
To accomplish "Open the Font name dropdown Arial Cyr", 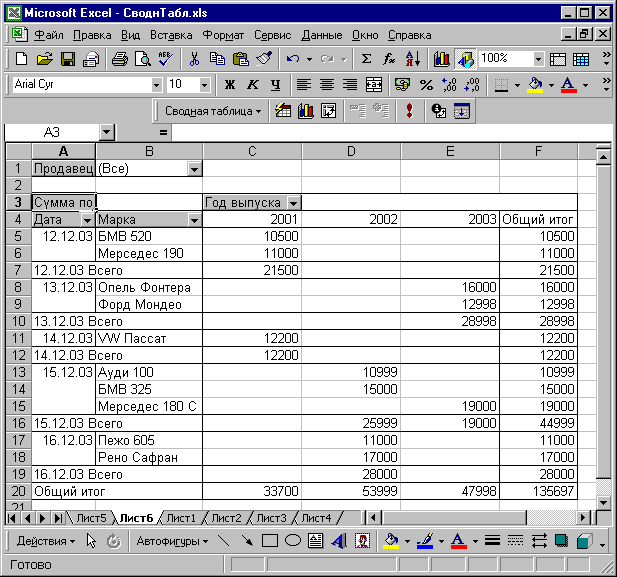I will pyautogui.click(x=156, y=85).
